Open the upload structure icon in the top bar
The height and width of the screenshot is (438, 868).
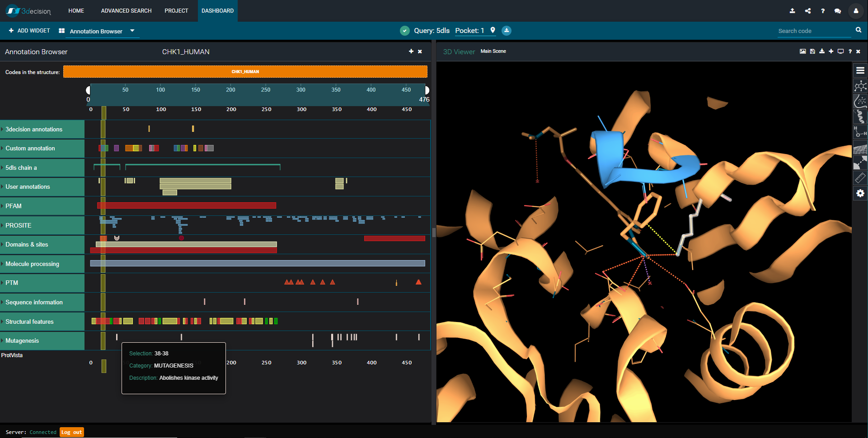(x=792, y=11)
